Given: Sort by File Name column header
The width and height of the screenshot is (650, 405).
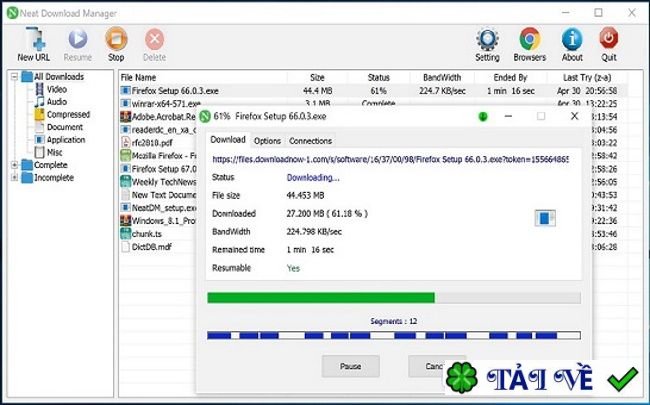Looking at the screenshot, I should pyautogui.click(x=203, y=78).
